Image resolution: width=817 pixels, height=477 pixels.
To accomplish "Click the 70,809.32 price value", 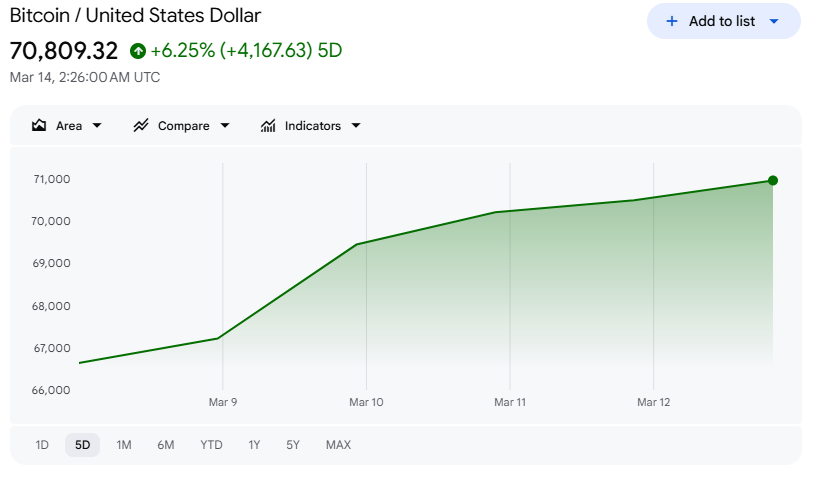I will [x=64, y=51].
